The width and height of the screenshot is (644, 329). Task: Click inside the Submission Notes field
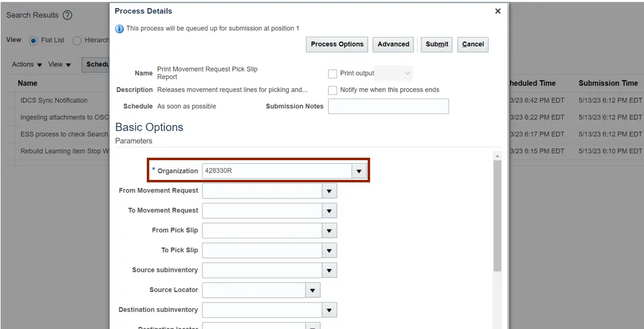point(388,107)
